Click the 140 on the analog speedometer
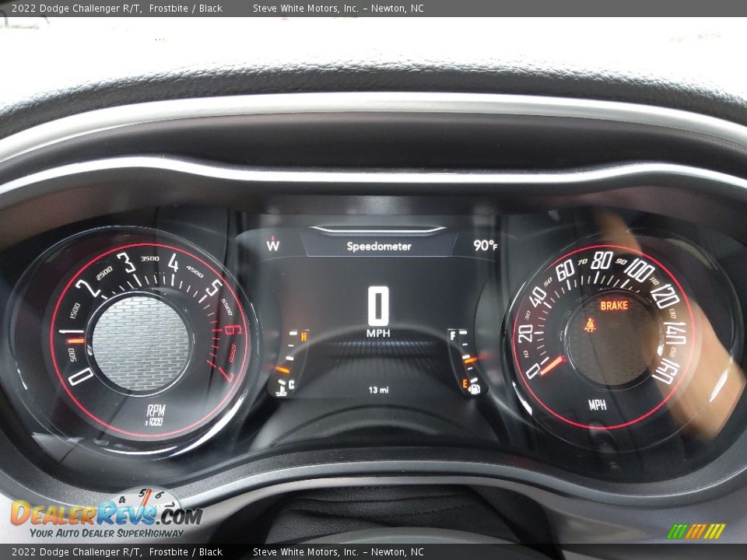The image size is (747, 560). tap(675, 333)
